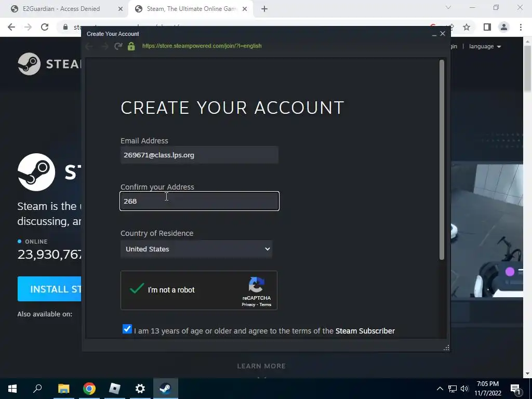Open the reCAPTCHA Terms link
532x399 pixels.
click(x=265, y=304)
